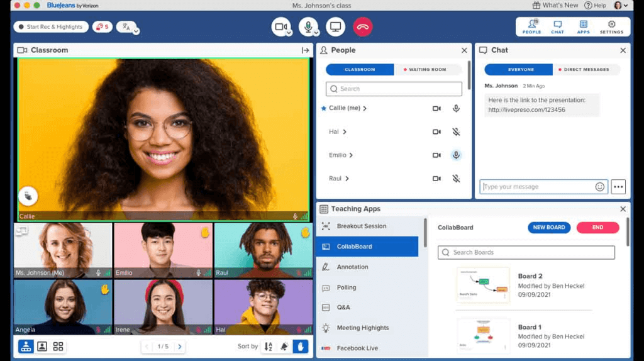Toggle Emilio's camera in the People list
644x361 pixels.
tap(436, 155)
